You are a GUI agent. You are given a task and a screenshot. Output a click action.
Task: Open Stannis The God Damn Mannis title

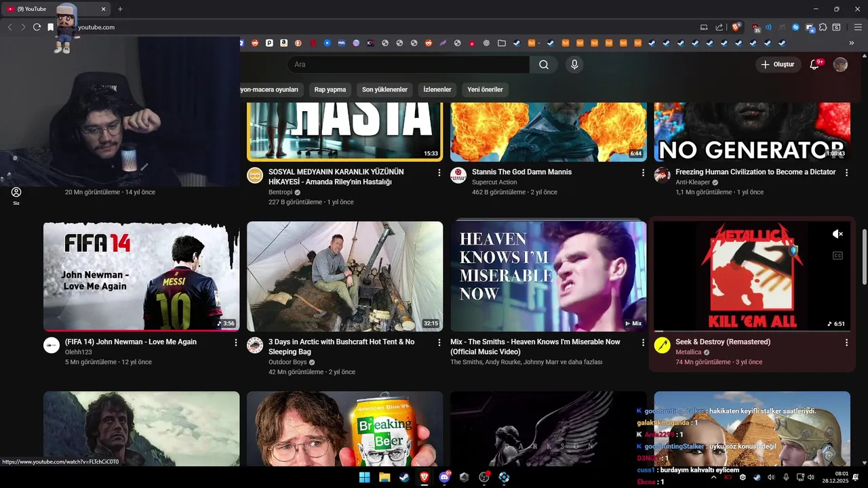click(x=521, y=172)
